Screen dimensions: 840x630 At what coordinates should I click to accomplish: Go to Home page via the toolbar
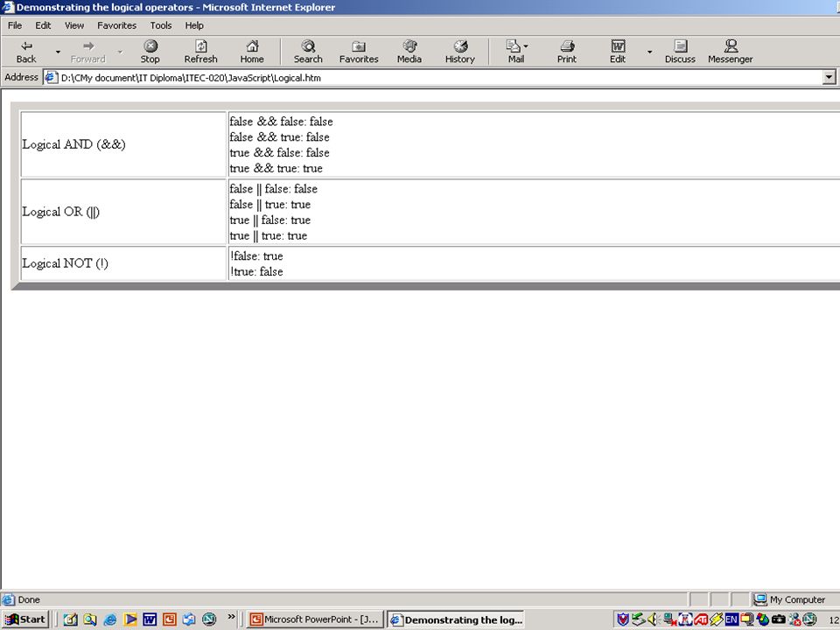pyautogui.click(x=252, y=52)
